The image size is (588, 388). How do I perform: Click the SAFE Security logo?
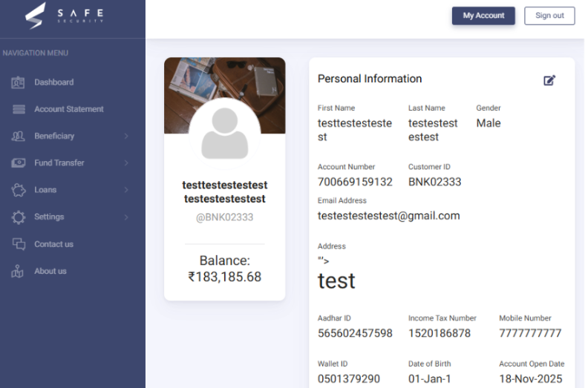[65, 16]
